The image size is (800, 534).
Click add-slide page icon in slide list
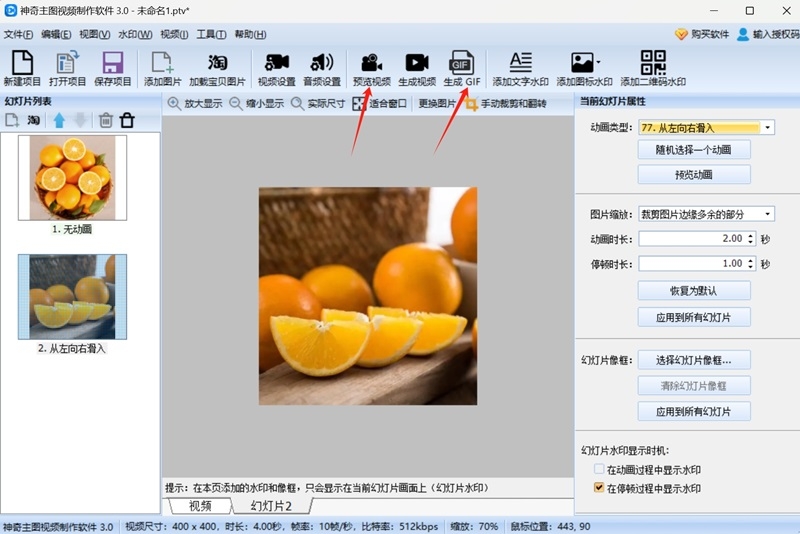[12, 120]
